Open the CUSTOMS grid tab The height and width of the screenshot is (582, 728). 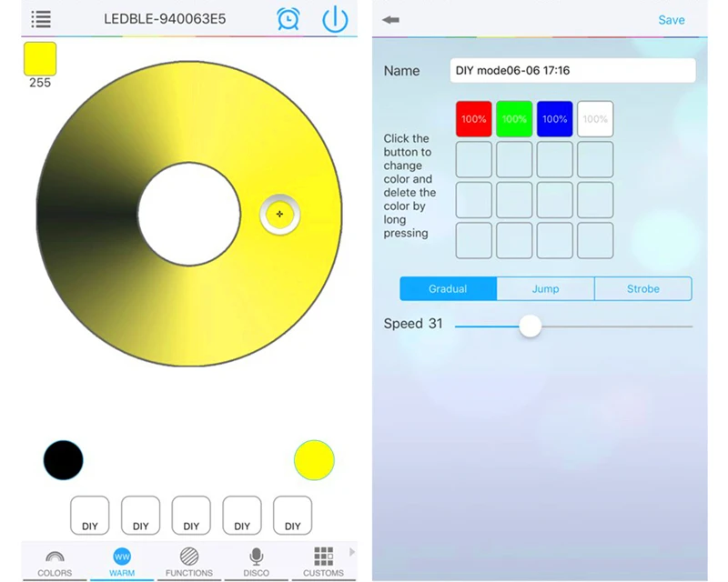pyautogui.click(x=323, y=563)
